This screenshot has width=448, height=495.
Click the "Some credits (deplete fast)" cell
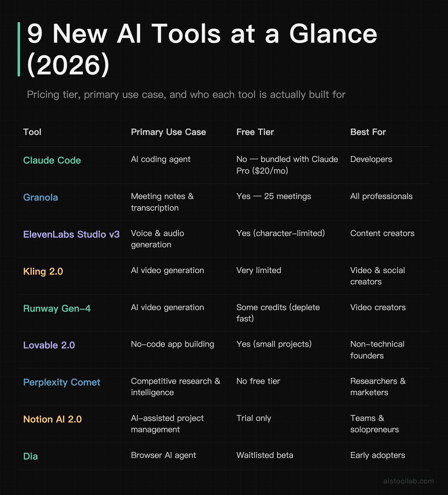tap(278, 313)
